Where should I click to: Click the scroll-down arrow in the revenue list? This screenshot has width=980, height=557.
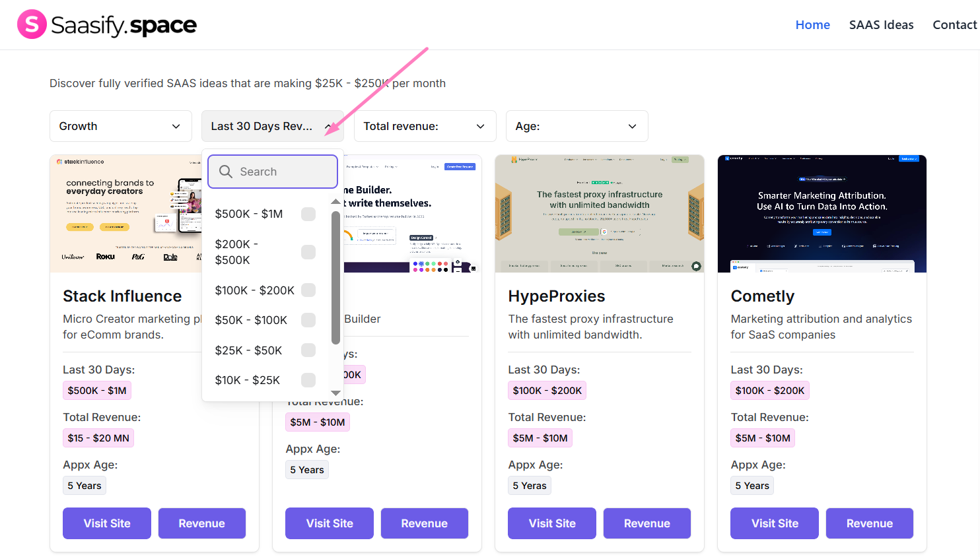(335, 393)
